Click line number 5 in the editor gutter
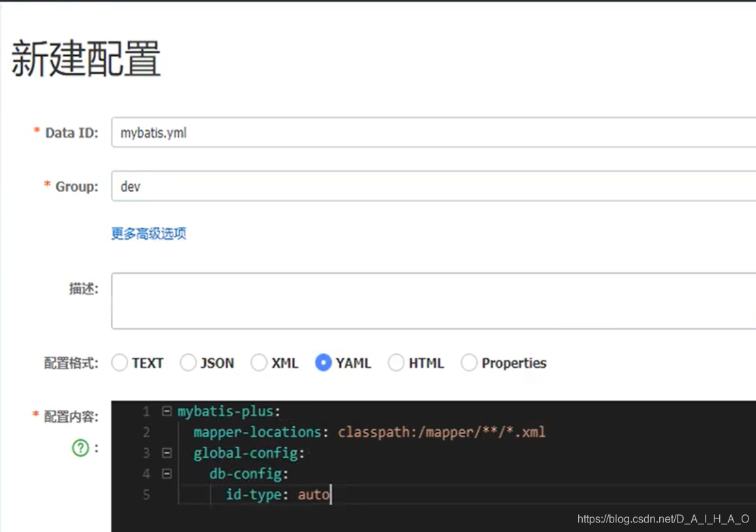The height and width of the screenshot is (532, 756). (x=146, y=495)
